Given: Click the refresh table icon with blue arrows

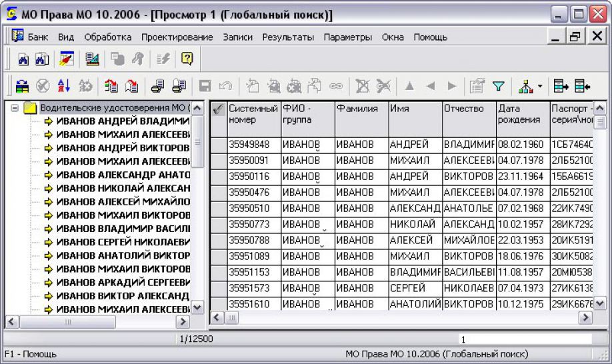Looking at the screenshot, I should 22,86.
